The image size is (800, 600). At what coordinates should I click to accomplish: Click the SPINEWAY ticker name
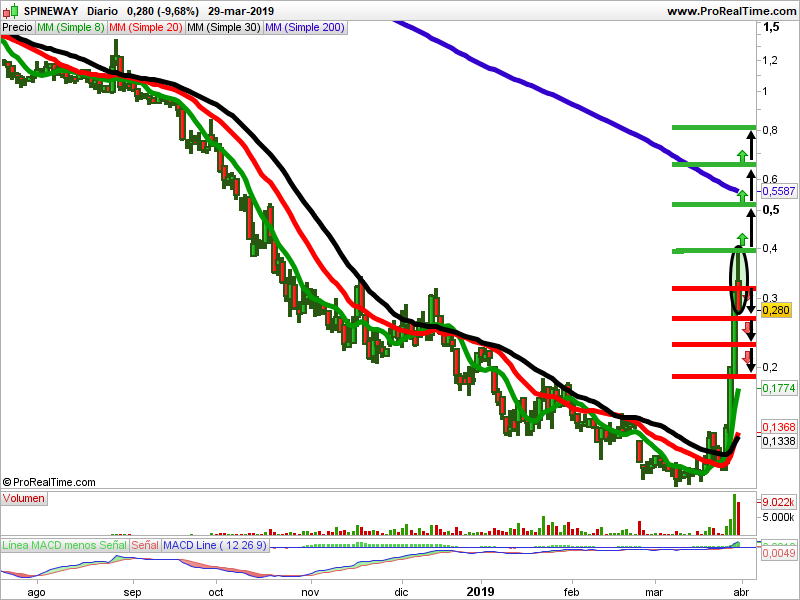(51, 11)
